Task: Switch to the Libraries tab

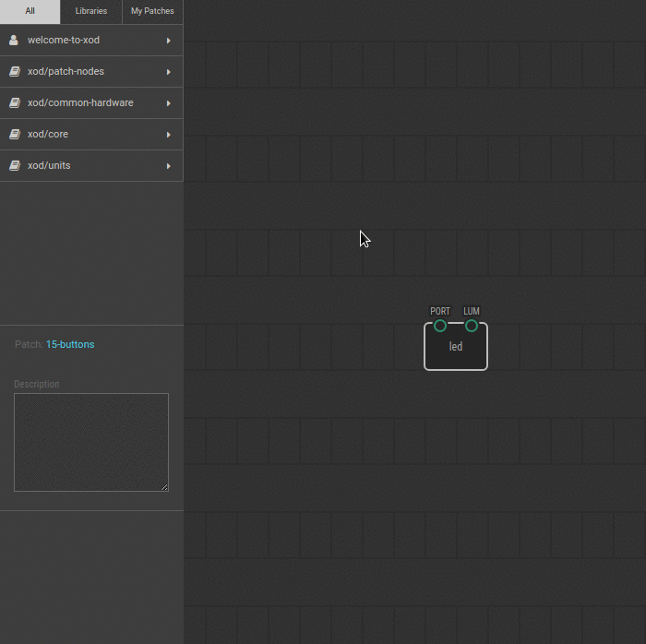Action: [x=91, y=11]
